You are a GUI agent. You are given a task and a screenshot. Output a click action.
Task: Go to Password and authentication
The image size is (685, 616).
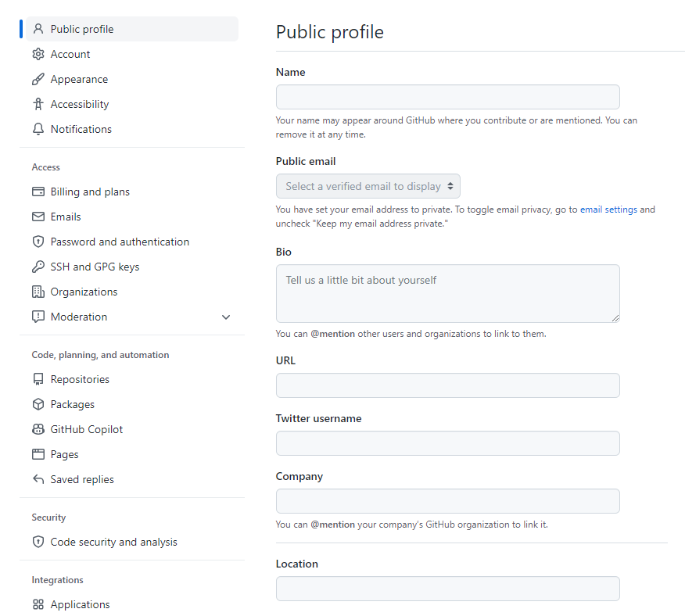pos(120,242)
